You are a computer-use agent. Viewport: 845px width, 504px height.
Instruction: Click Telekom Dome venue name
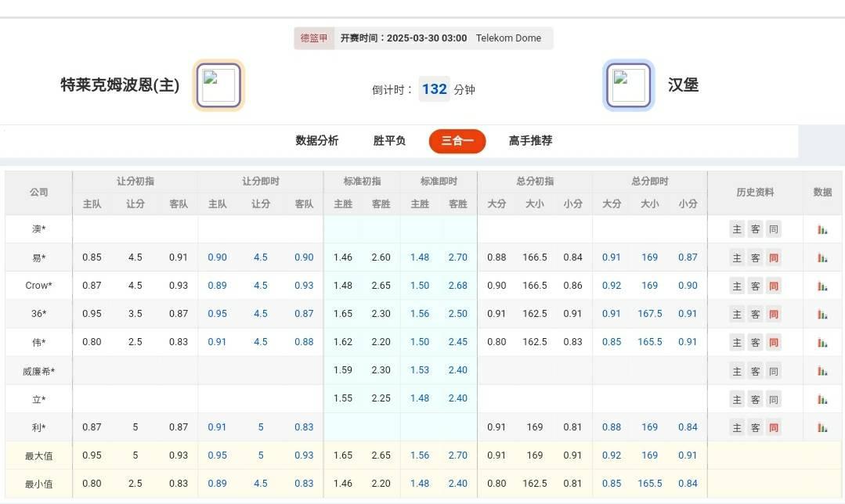[x=508, y=38]
